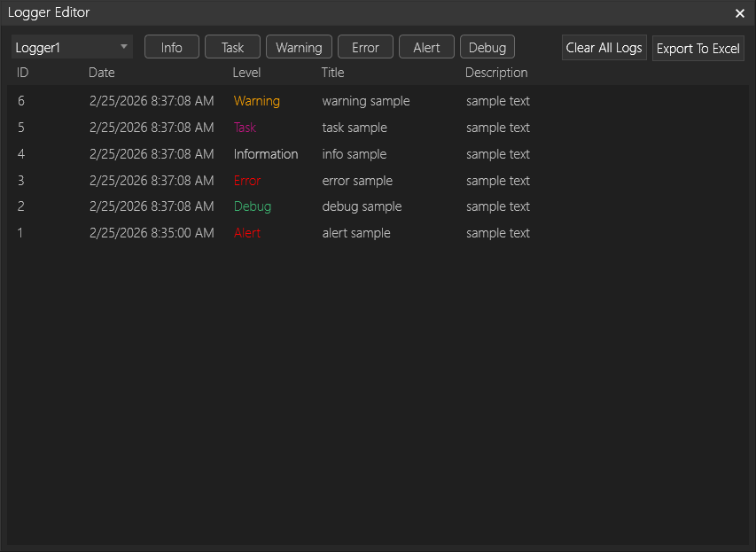Click the pink Task level cell
The height and width of the screenshot is (552, 756).
245,128
